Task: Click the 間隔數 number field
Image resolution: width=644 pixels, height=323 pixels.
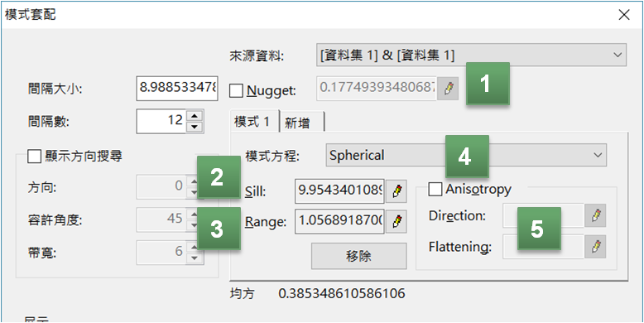Action: 161,121
